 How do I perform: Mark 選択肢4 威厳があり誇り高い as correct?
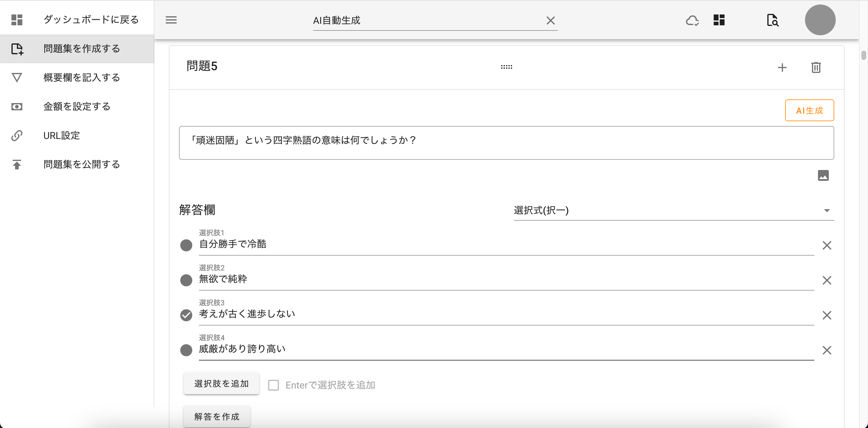[x=186, y=350]
